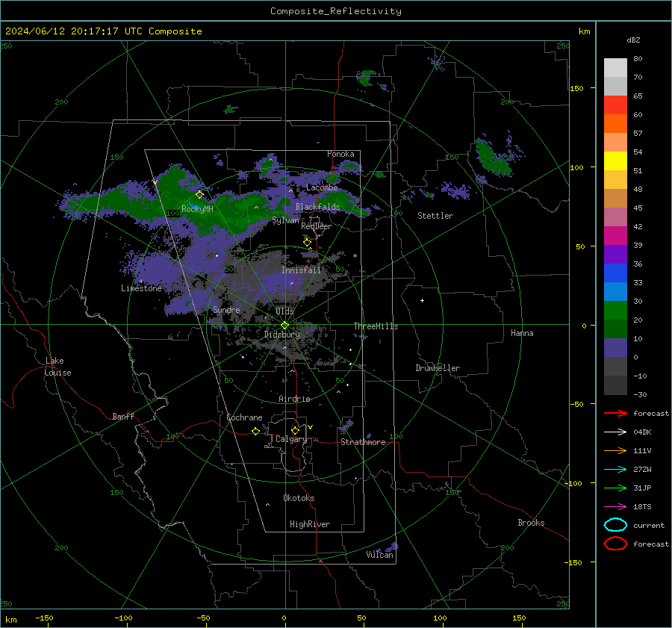This screenshot has width=672, height=628.
Task: Click the 'Sundre' city label
Action: (226, 309)
